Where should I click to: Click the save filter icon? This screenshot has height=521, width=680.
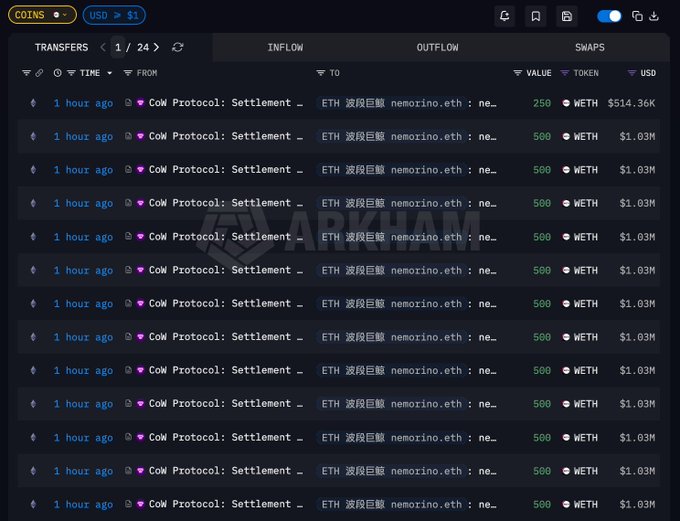(567, 16)
